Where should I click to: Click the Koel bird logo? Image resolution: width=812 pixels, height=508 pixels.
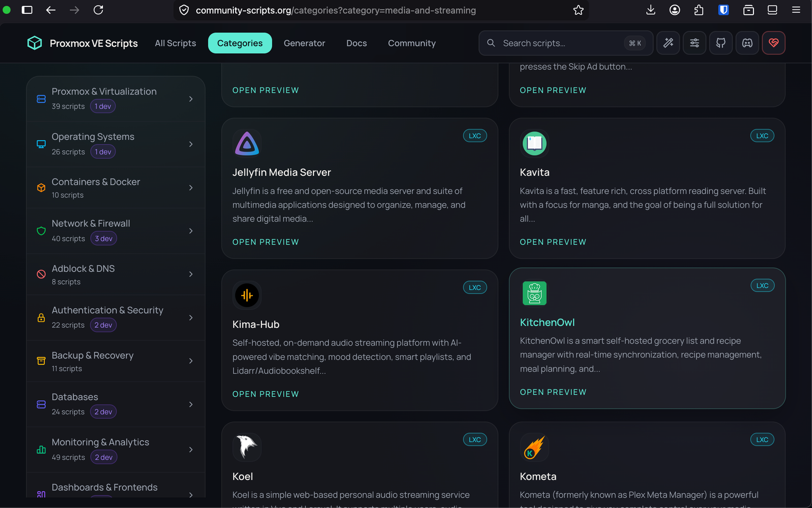[247, 447]
